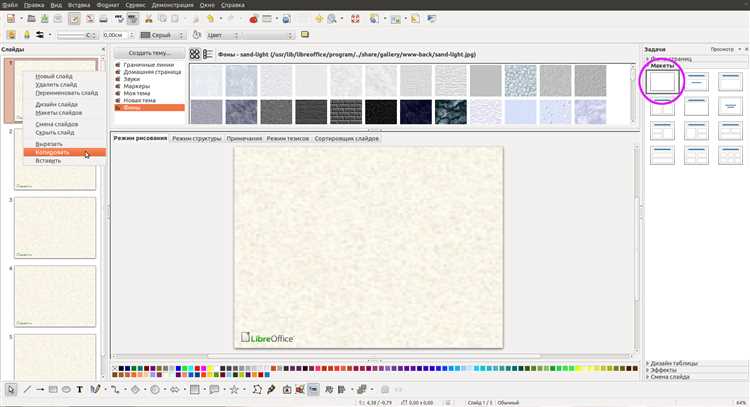Image resolution: width=750 pixels, height=407 pixels.
Task: Select slide 4 thumbnail in slides panel
Action: pos(55,296)
